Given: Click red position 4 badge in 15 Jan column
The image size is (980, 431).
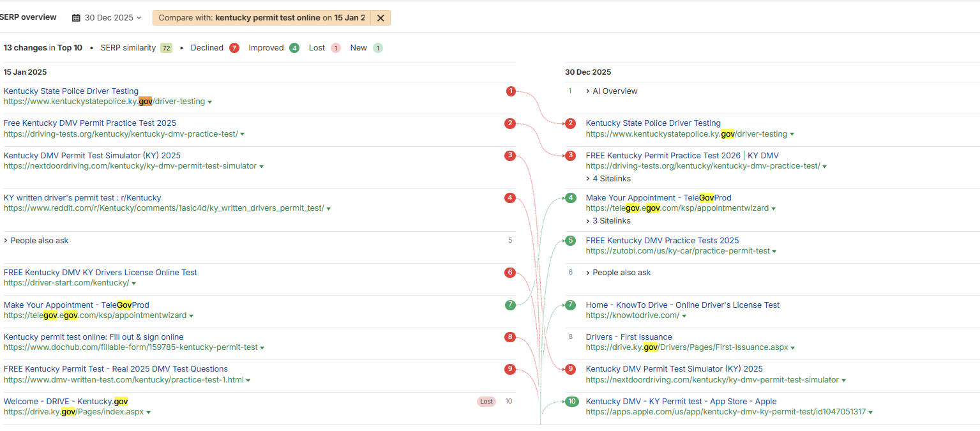Looking at the screenshot, I should [509, 198].
